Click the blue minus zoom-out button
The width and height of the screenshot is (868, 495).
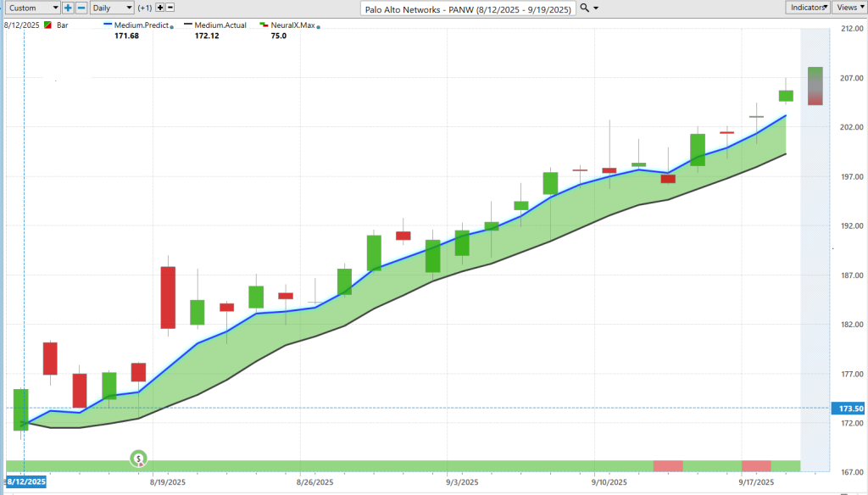click(81, 8)
